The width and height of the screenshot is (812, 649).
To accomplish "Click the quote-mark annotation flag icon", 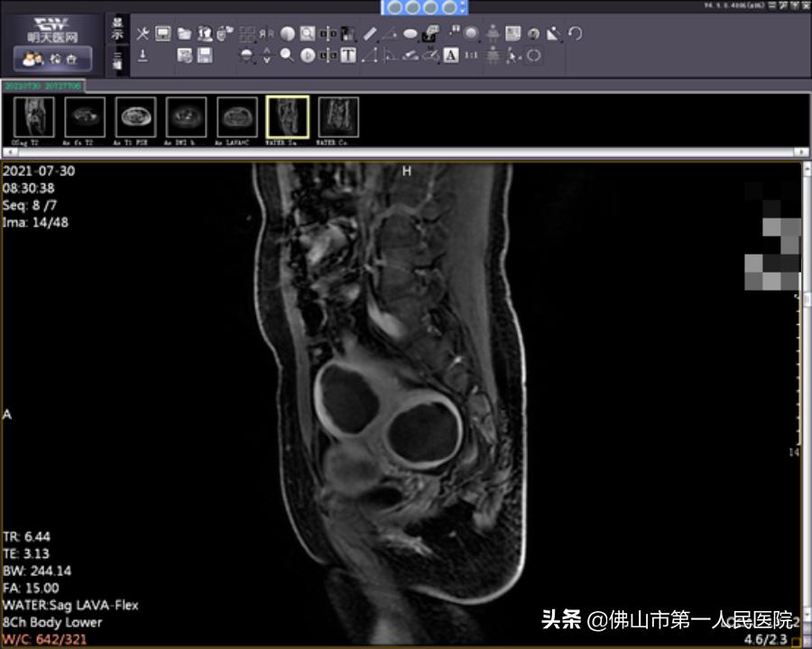I will click(454, 31).
